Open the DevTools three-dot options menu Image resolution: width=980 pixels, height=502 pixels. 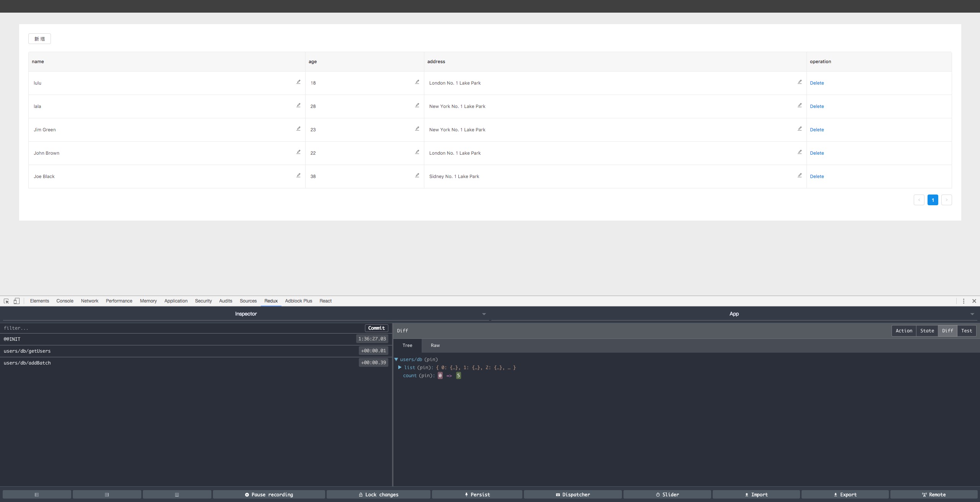(x=964, y=301)
